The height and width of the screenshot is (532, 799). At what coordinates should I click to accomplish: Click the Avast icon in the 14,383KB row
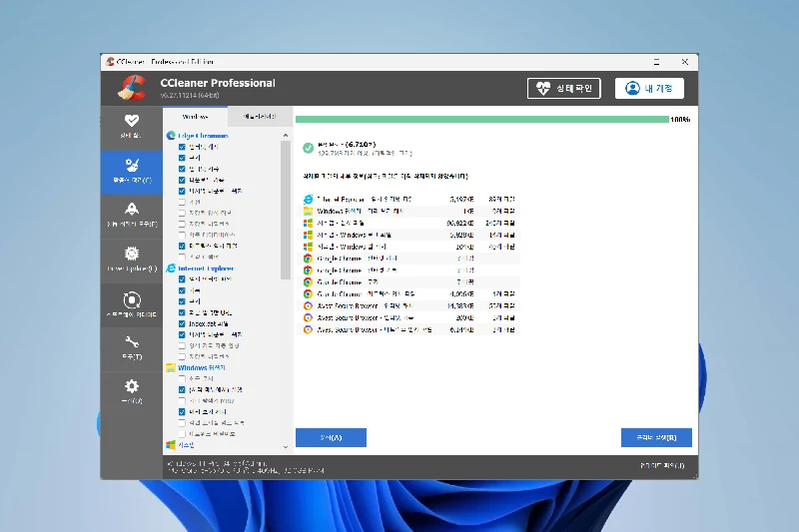point(308,306)
